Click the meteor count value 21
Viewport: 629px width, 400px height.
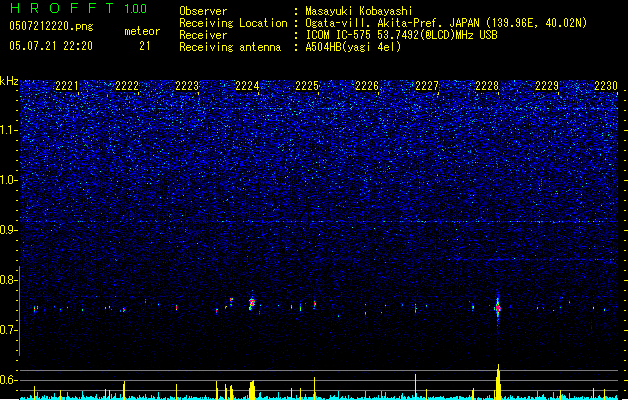(x=145, y=46)
